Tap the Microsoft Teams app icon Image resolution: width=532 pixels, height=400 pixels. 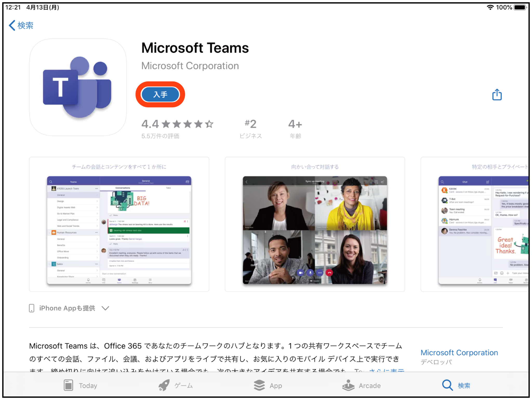point(78,87)
